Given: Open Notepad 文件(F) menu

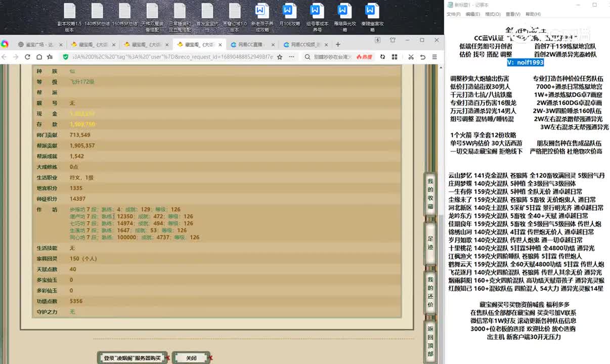Looking at the screenshot, I should (453, 14).
